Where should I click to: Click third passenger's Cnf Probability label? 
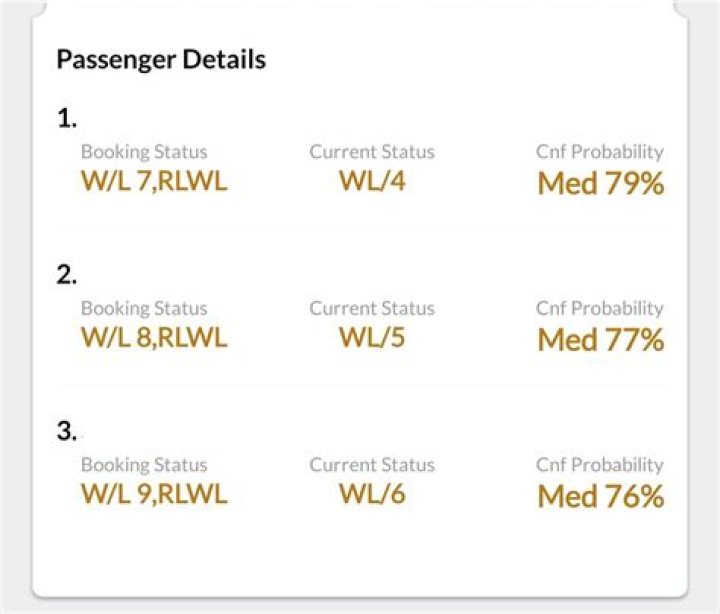tap(600, 464)
